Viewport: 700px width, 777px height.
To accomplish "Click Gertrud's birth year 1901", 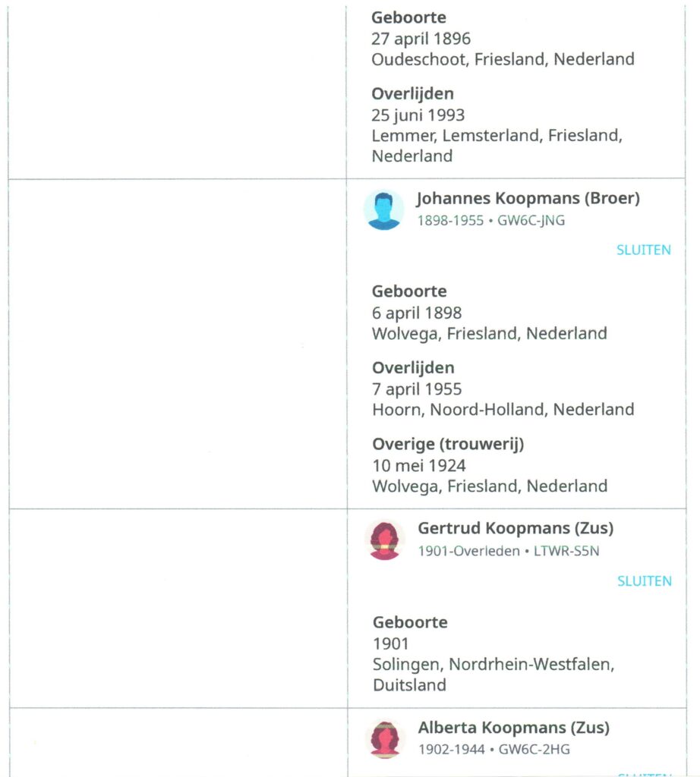I will pyautogui.click(x=391, y=643).
